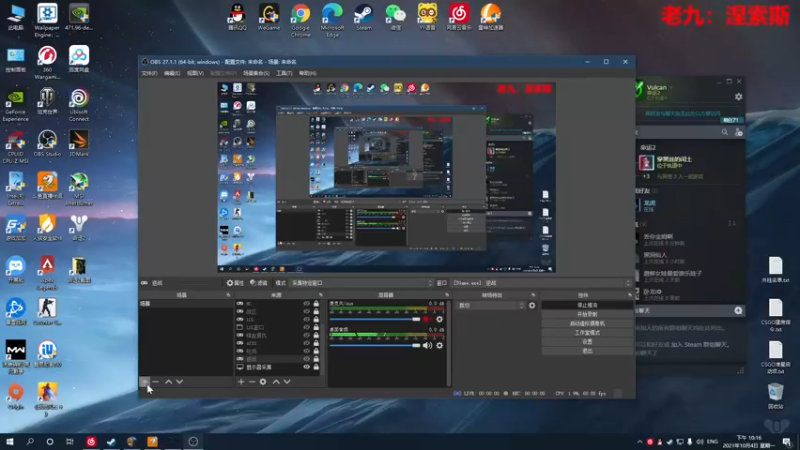Click the audio mixer vertical scrollbar
This screenshot has height=450, width=800.
[x=448, y=342]
